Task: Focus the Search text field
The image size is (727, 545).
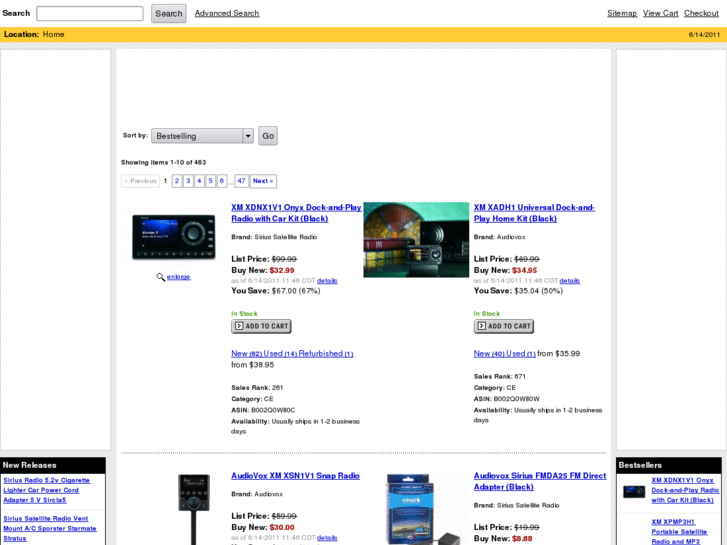Action: [90, 13]
